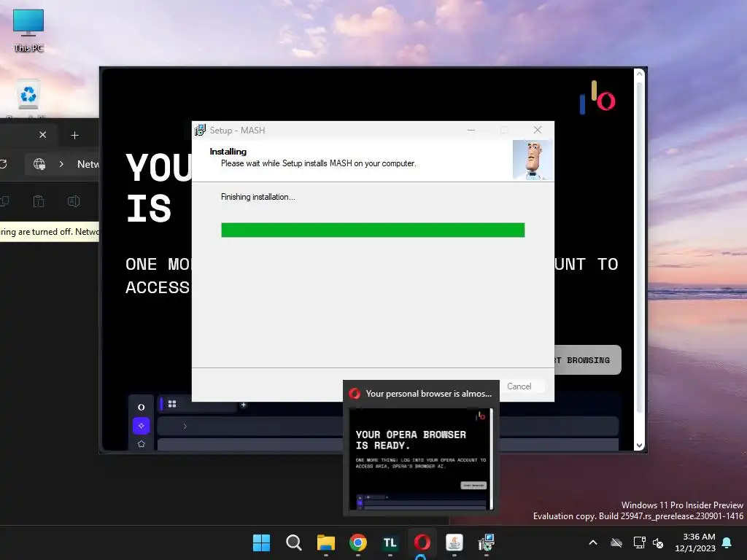Image resolution: width=747 pixels, height=560 pixels.
Task: Click the network globe icon in address bar
Action: [x=39, y=164]
